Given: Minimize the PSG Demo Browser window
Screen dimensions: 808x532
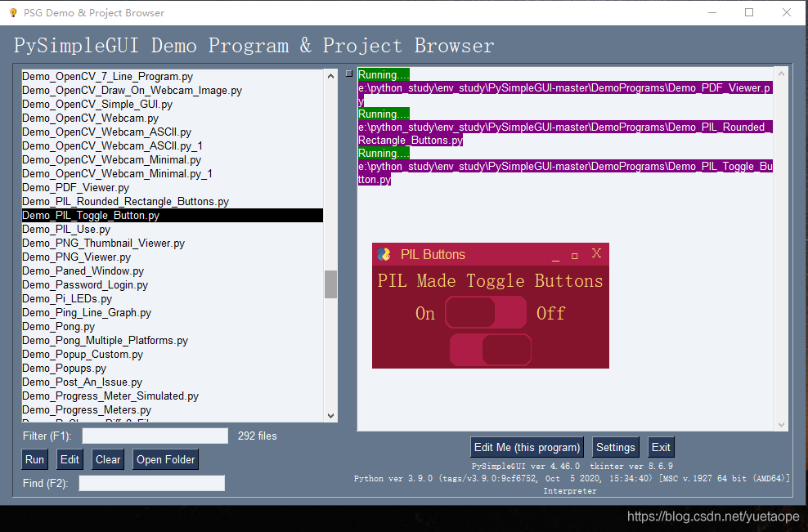Looking at the screenshot, I should tap(712, 12).
